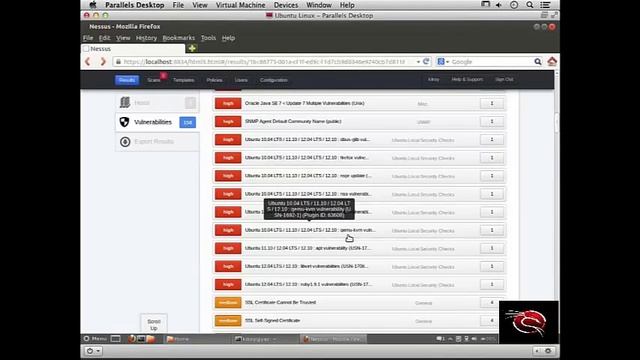Open the Templates tab
This screenshot has width=640, height=360.
184,80
